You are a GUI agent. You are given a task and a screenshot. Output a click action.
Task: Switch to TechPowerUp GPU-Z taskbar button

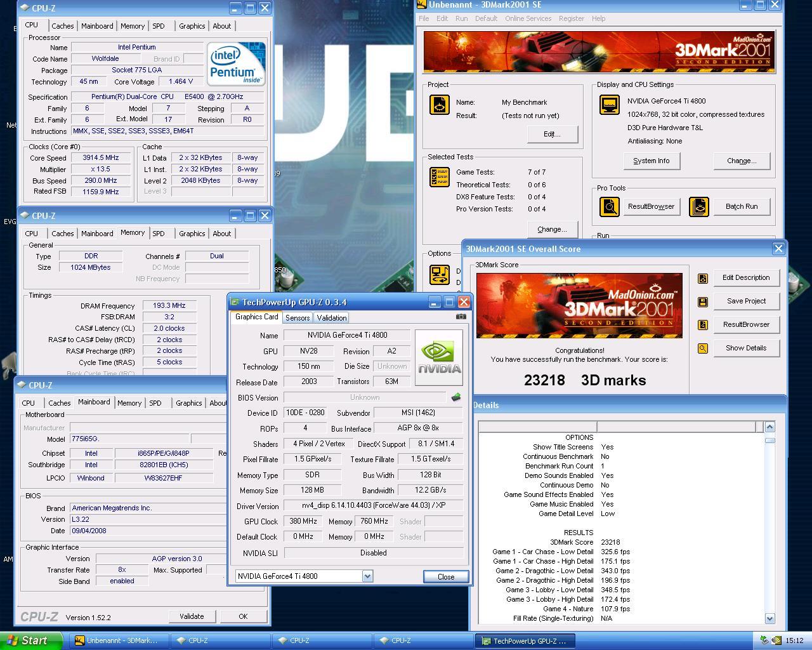click(x=525, y=640)
